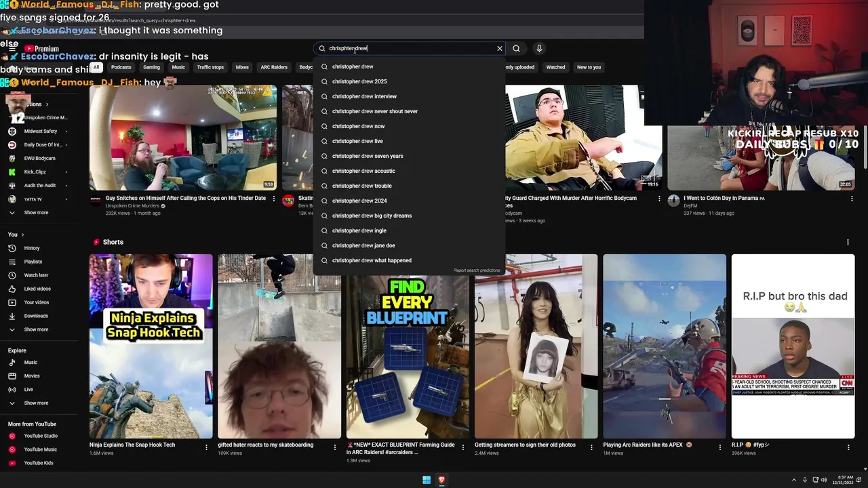Select the Watched filter chip

coord(555,67)
